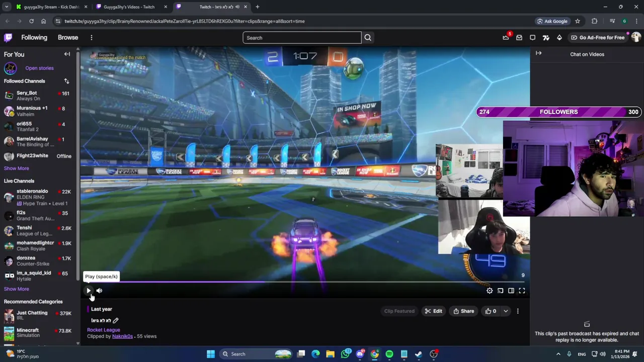This screenshot has height=362, width=644.
Task: Open BarrelAvishay channel
Action: 38,141
